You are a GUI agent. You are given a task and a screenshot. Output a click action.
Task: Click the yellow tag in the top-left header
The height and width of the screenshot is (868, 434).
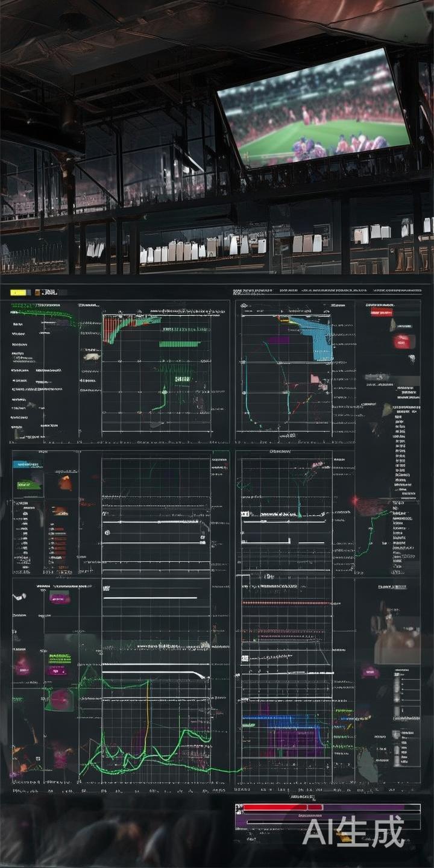pyautogui.click(x=18, y=292)
